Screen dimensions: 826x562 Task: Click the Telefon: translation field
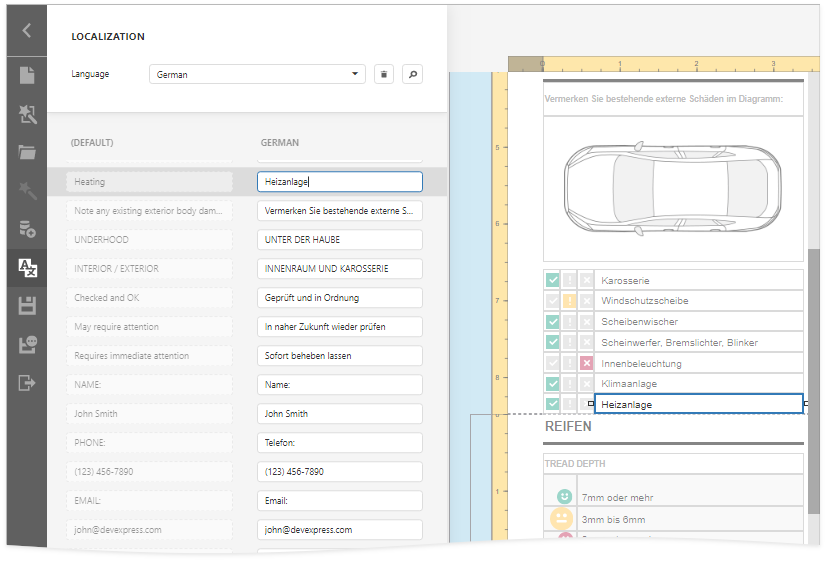(x=339, y=443)
